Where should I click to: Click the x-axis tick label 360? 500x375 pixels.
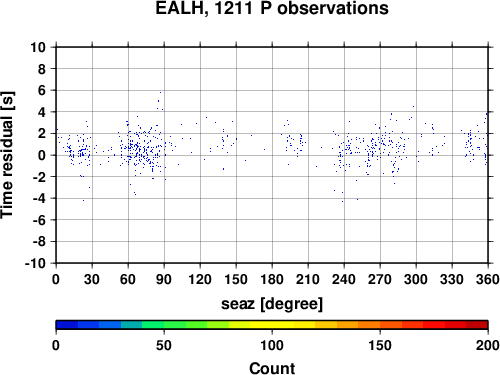(488, 279)
